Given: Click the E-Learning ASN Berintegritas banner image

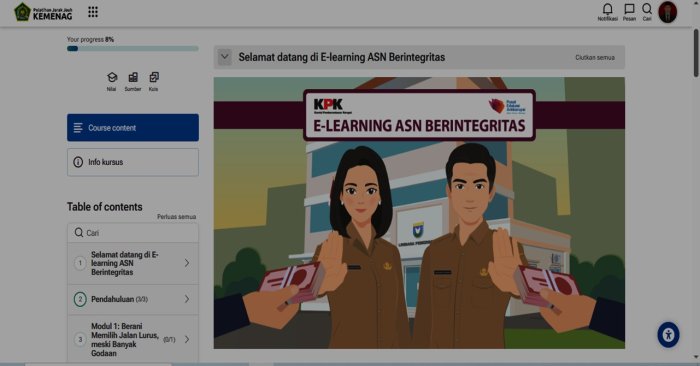Looking at the screenshot, I should (x=419, y=213).
